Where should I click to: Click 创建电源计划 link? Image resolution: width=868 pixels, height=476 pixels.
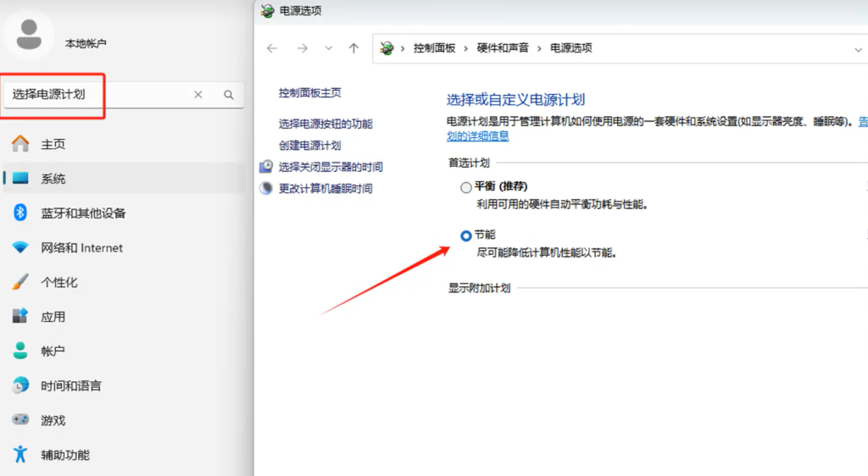[309, 146]
